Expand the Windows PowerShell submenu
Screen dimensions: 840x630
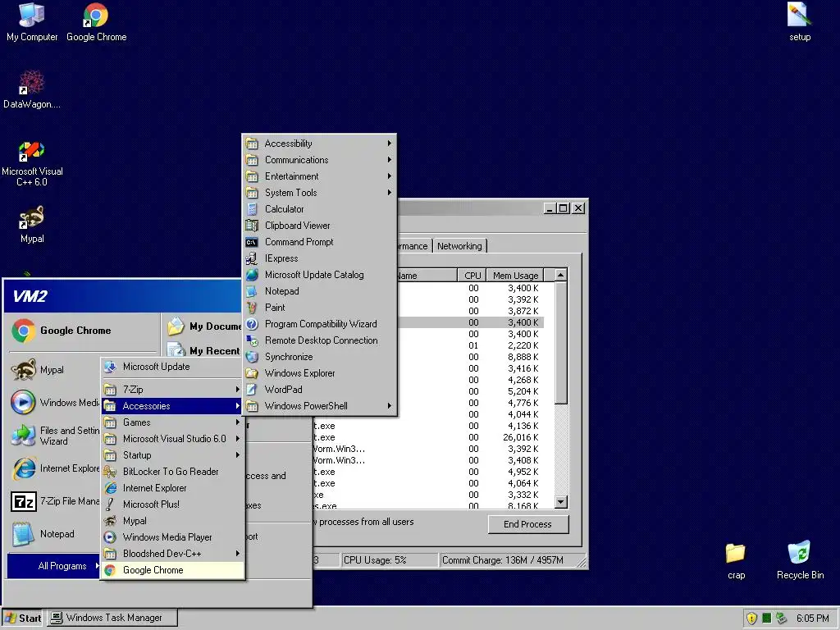319,406
